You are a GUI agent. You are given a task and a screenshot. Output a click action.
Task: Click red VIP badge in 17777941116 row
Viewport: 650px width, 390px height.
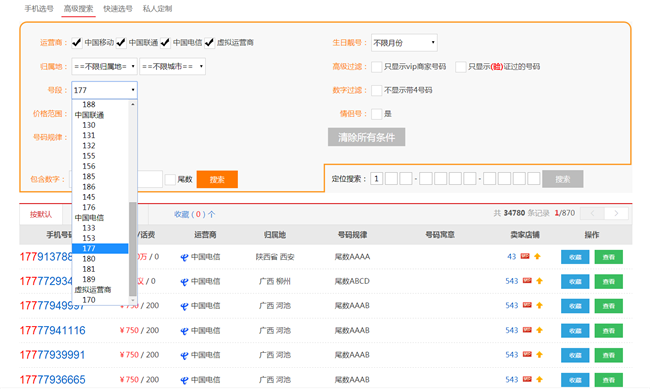527,329
